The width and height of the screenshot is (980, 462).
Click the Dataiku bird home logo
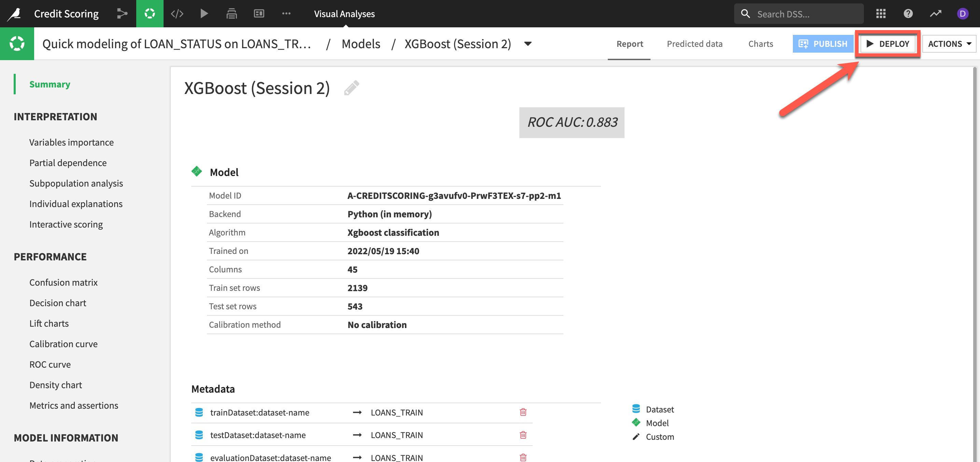pyautogui.click(x=14, y=14)
